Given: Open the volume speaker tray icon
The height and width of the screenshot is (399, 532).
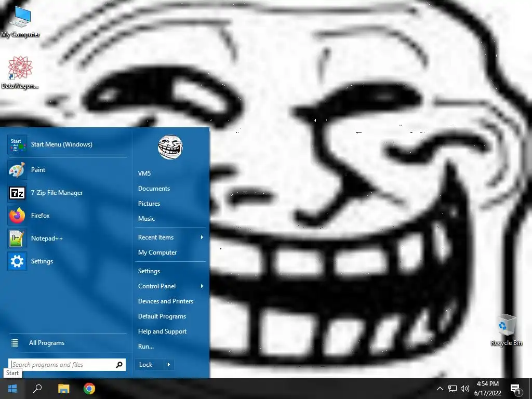Looking at the screenshot, I should [465, 389].
